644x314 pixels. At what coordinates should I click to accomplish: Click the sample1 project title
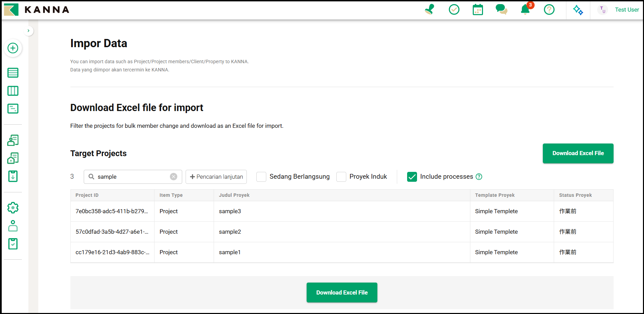click(230, 252)
